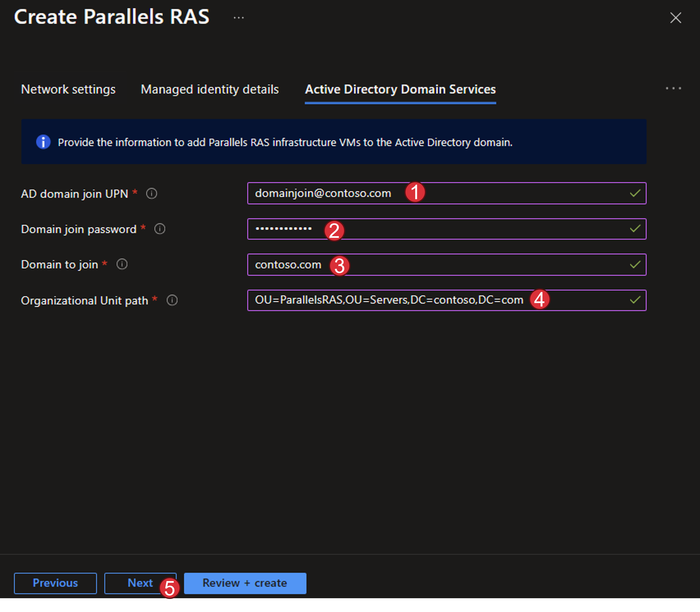This screenshot has width=700, height=612.
Task: Close the Create Parallels RAS blade
Action: [x=675, y=18]
